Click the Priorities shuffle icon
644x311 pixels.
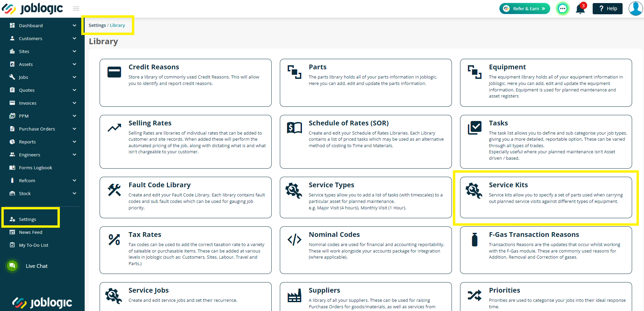pyautogui.click(x=475, y=295)
